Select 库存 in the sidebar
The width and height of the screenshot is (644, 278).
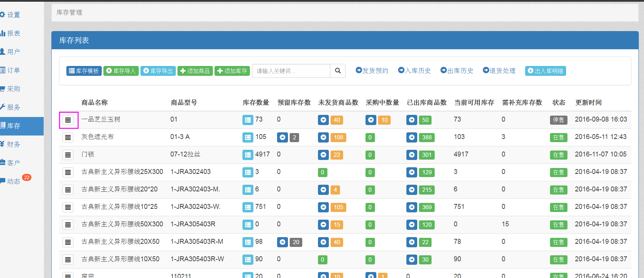pos(22,126)
